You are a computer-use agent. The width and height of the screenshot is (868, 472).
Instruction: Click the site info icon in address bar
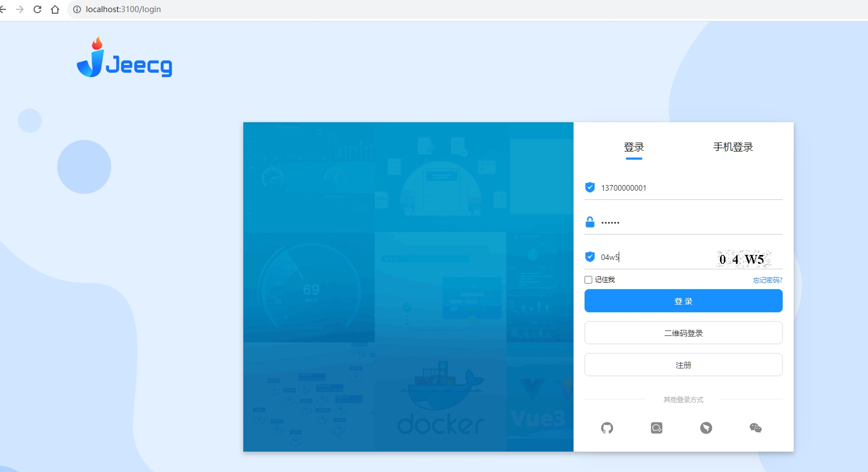pos(77,9)
